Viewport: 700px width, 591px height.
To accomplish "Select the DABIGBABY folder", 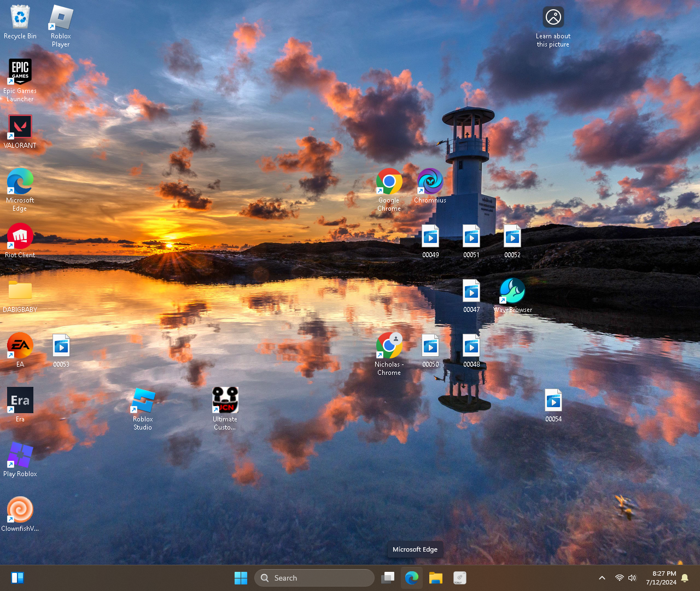I will [20, 291].
